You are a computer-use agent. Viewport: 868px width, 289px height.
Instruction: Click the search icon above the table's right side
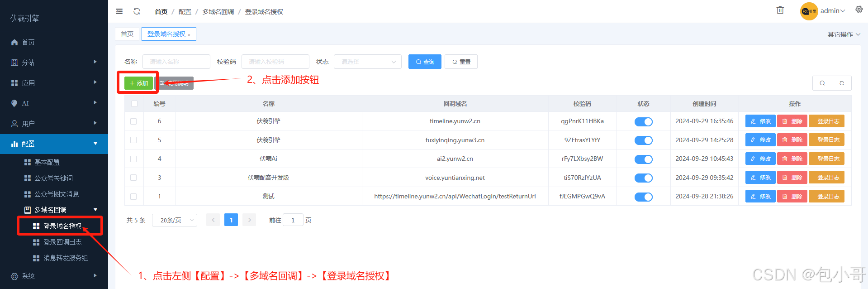coord(822,83)
